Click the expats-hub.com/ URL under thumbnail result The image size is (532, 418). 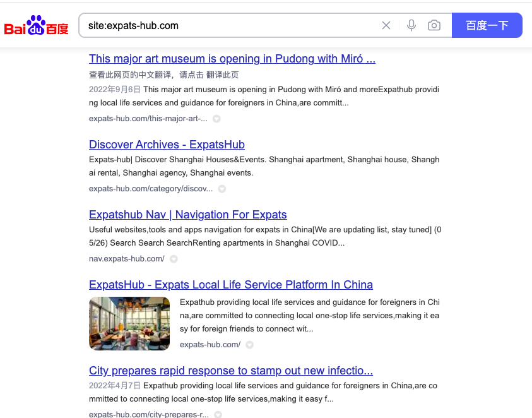210,344
